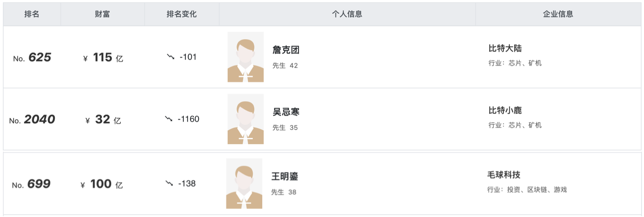Open the company link 比特大陆
Screen dimensions: 644x217
tap(505, 48)
